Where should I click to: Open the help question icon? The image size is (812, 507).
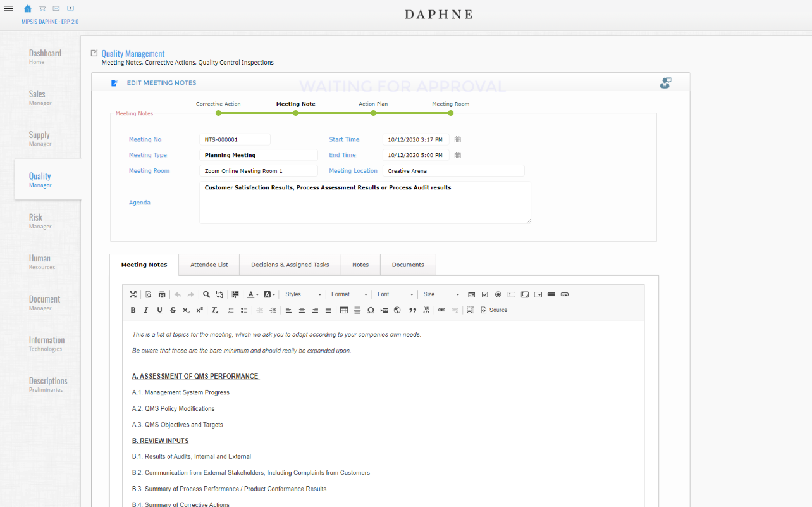coord(70,8)
